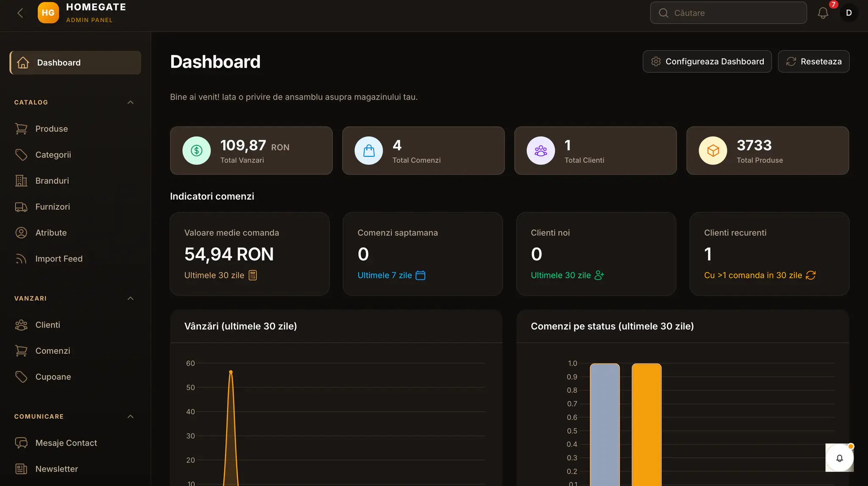This screenshot has width=868, height=486.
Task: Open Dashboard in the sidebar
Action: click(75, 63)
